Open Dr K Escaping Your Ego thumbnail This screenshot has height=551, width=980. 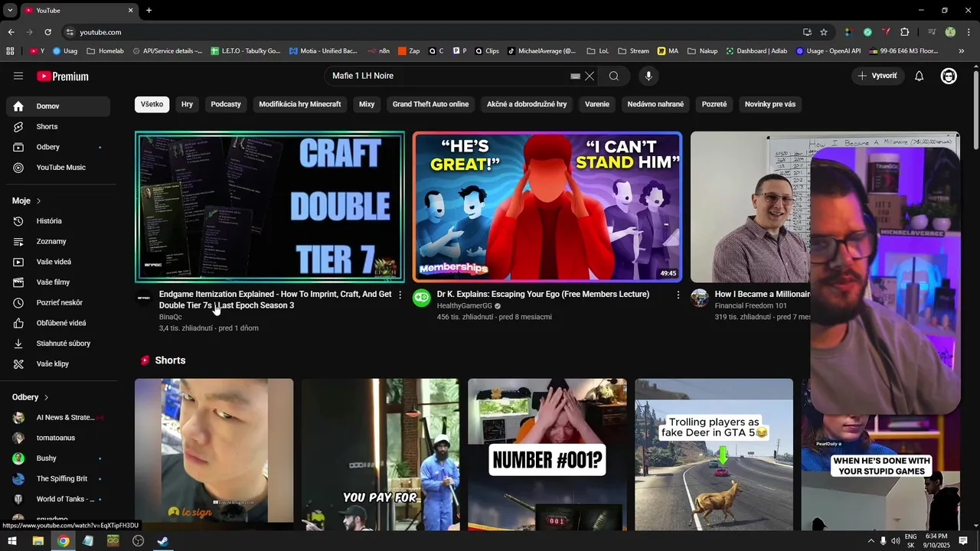(x=547, y=207)
